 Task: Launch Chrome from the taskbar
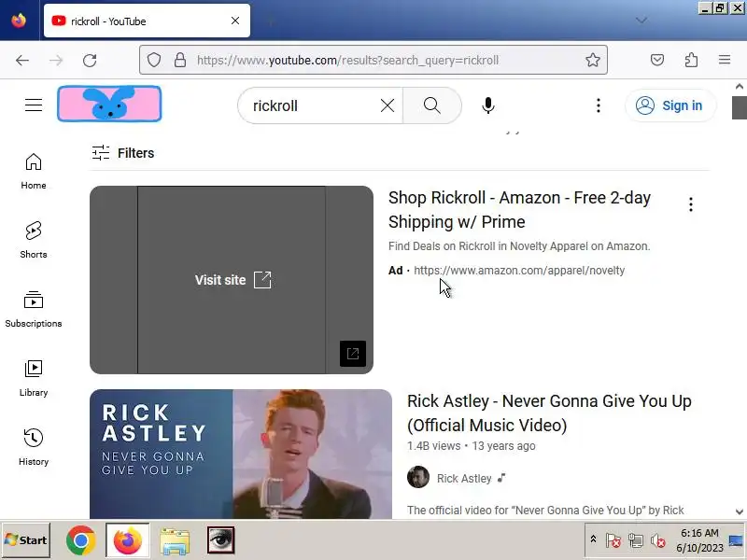(x=80, y=540)
